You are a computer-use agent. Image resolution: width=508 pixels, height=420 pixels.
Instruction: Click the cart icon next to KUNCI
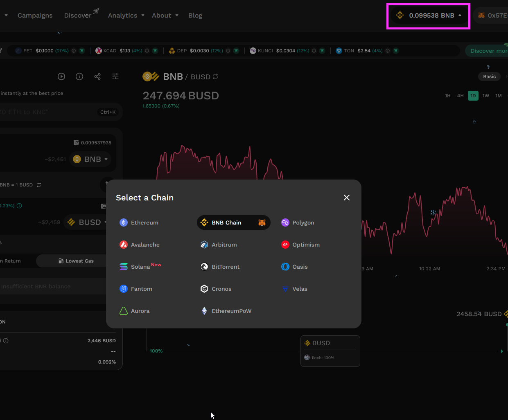[322, 51]
